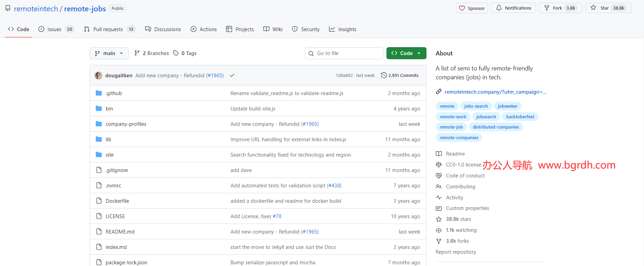Click the Sponsor heart icon
The height and width of the screenshot is (266, 644).
pos(462,8)
